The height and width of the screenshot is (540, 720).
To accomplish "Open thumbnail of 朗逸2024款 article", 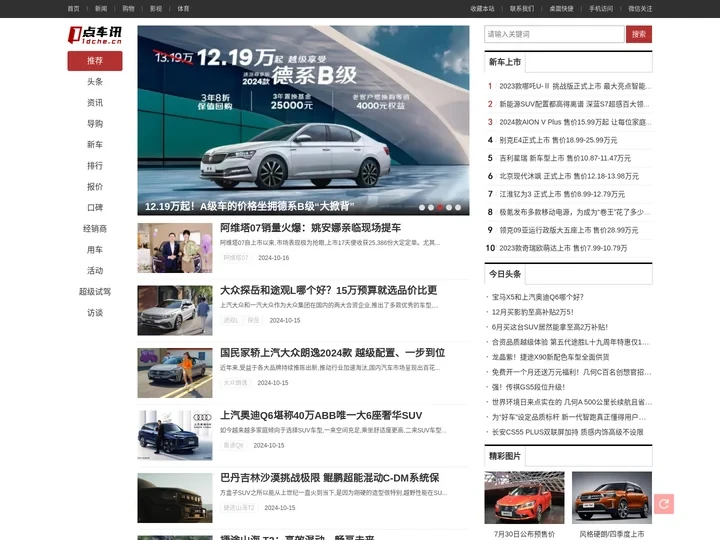I will click(175, 373).
